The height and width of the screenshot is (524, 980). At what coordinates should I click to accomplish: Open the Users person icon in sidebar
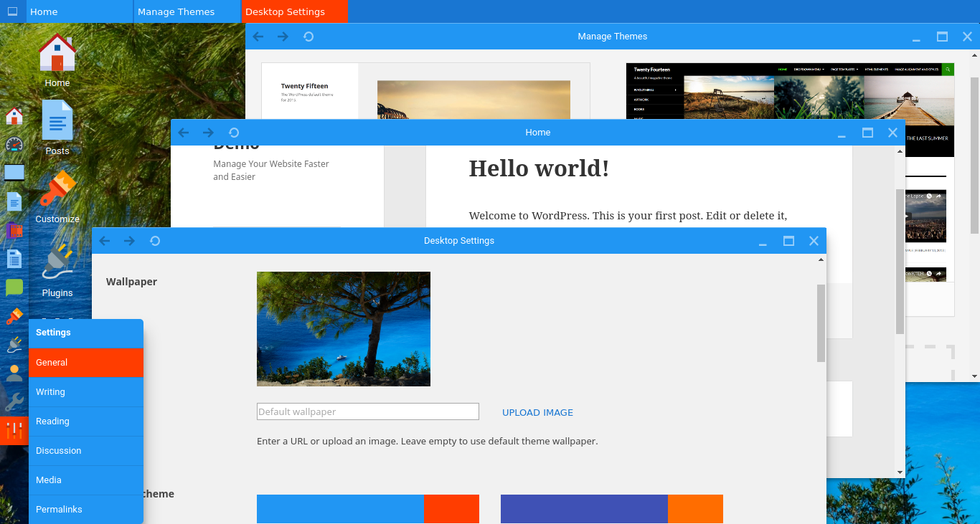14,373
